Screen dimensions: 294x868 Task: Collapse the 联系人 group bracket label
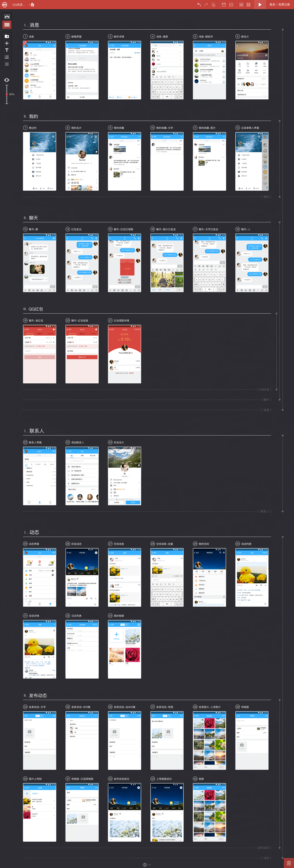pos(265,511)
